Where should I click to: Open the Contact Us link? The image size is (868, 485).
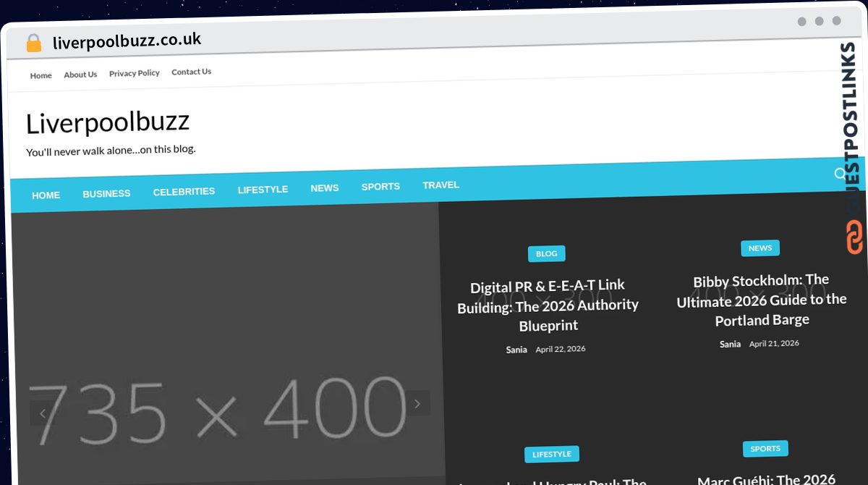click(191, 72)
